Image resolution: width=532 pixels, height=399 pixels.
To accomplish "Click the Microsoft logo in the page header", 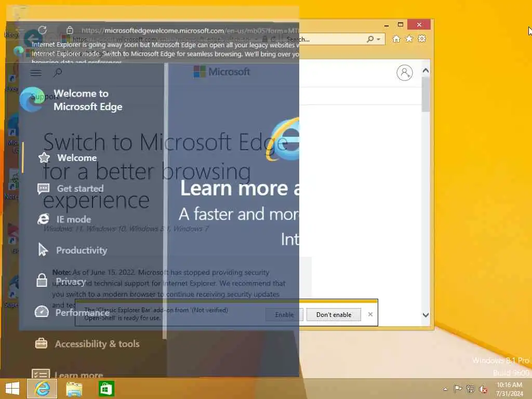I will click(x=221, y=72).
